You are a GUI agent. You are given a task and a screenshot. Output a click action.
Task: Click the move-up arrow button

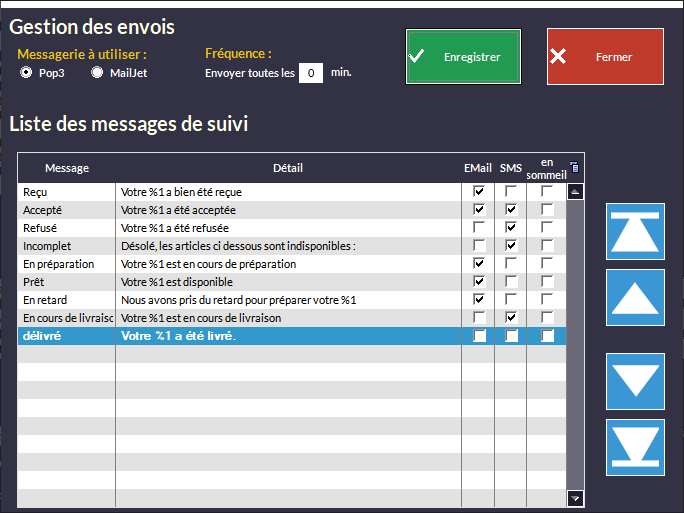point(635,297)
